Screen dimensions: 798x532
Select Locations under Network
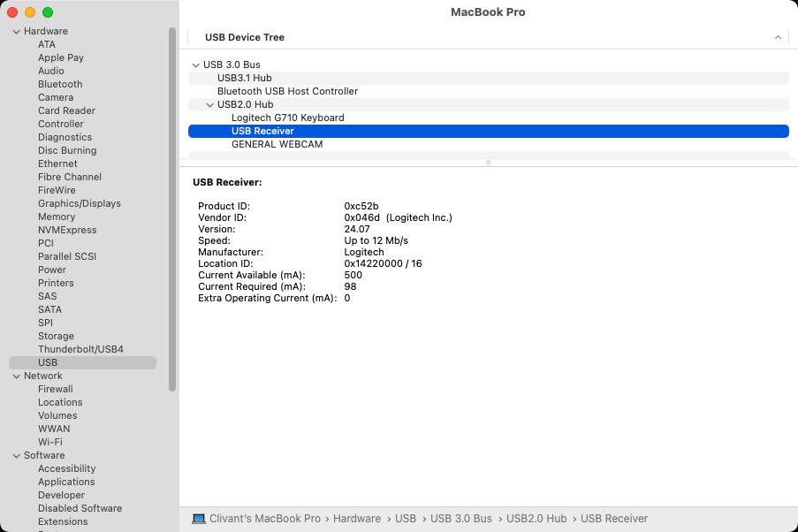pyautogui.click(x=60, y=402)
